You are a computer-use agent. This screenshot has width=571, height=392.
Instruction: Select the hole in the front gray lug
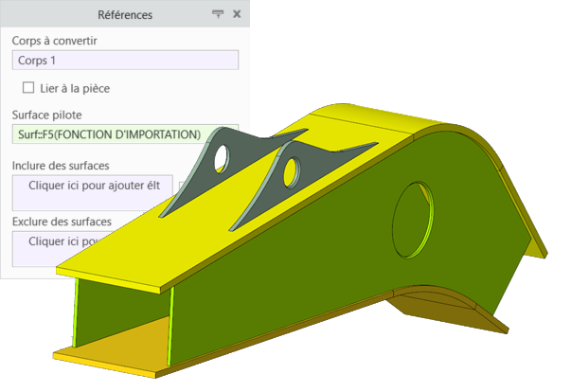[x=292, y=172]
